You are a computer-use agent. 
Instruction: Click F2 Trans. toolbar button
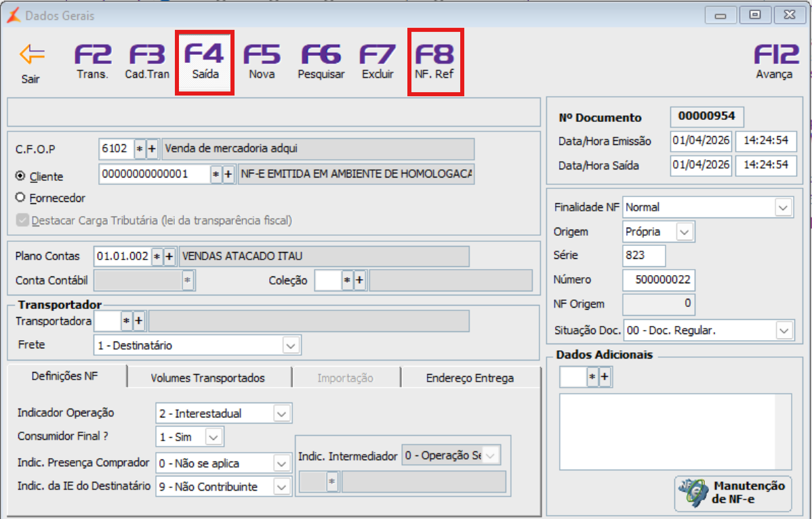click(x=93, y=62)
